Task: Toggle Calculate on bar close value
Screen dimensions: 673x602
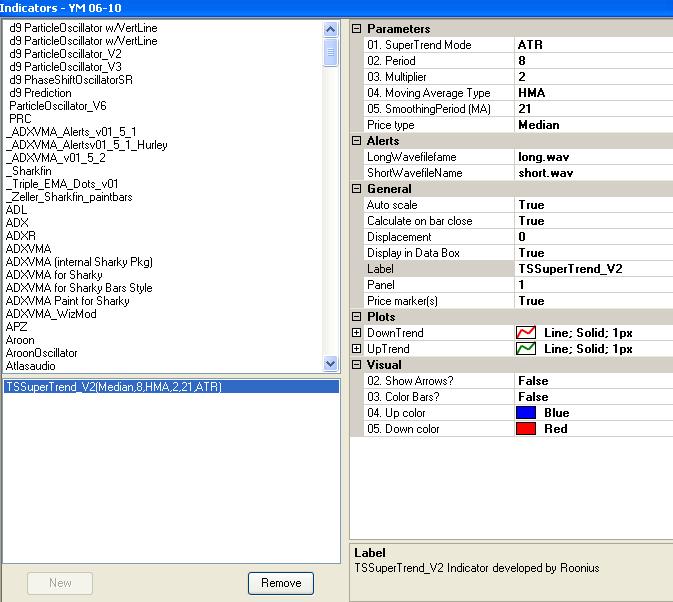Action: click(x=594, y=221)
